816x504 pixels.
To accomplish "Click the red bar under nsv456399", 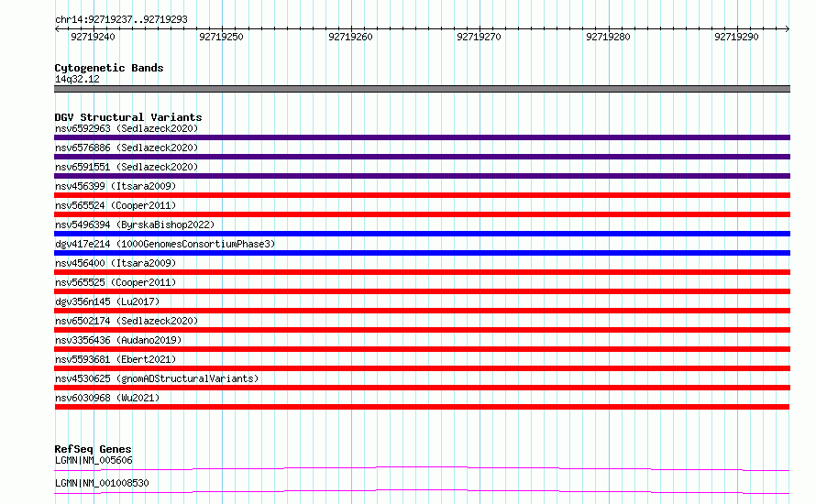I will pos(422,195).
